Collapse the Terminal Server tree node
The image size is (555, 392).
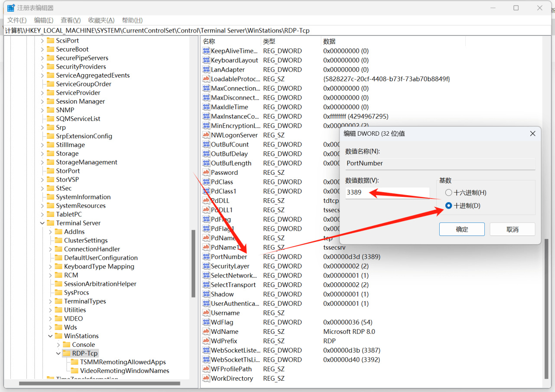[42, 223]
